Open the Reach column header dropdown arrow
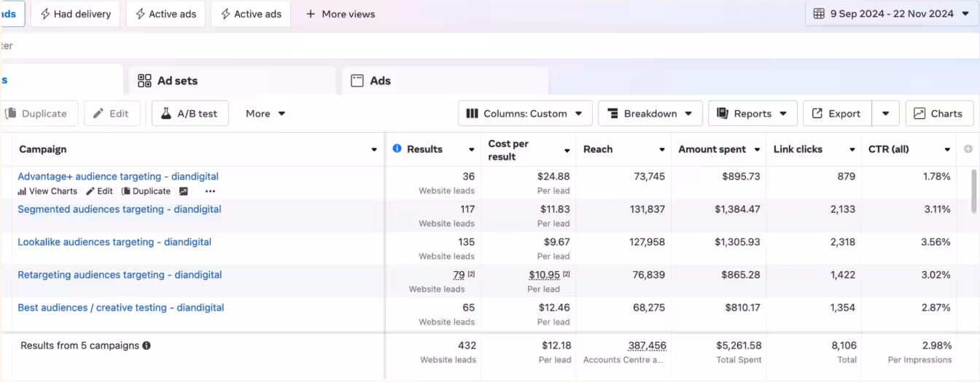The image size is (980, 382). tap(662, 150)
